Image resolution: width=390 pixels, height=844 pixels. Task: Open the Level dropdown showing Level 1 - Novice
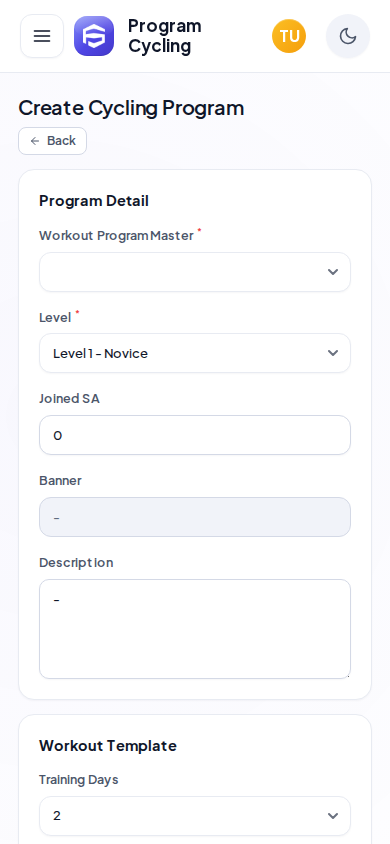pos(195,353)
